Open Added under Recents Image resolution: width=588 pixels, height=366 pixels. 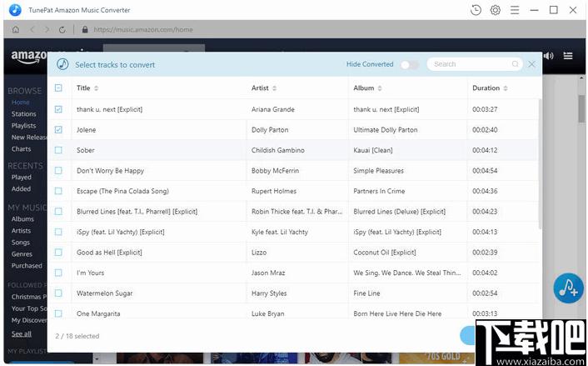(21, 188)
